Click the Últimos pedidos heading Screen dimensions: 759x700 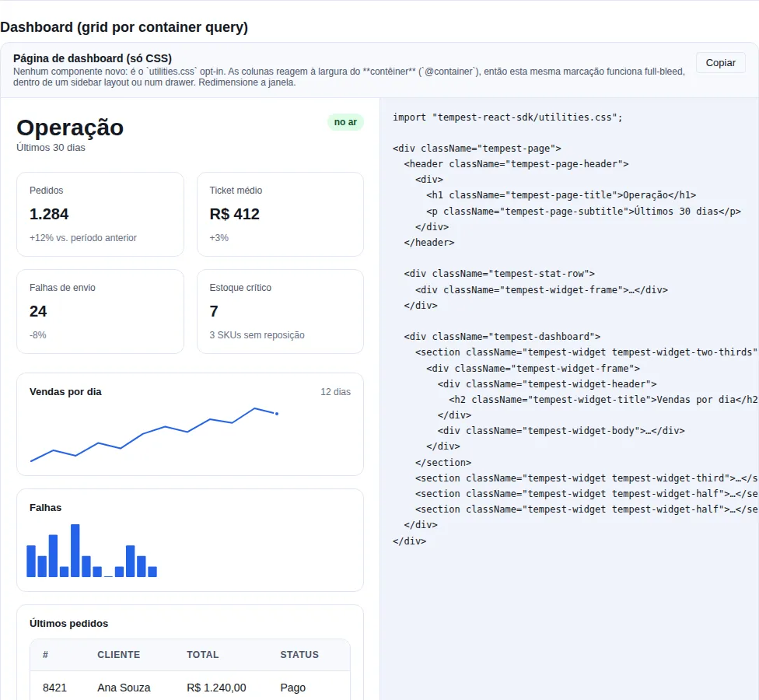tap(68, 624)
